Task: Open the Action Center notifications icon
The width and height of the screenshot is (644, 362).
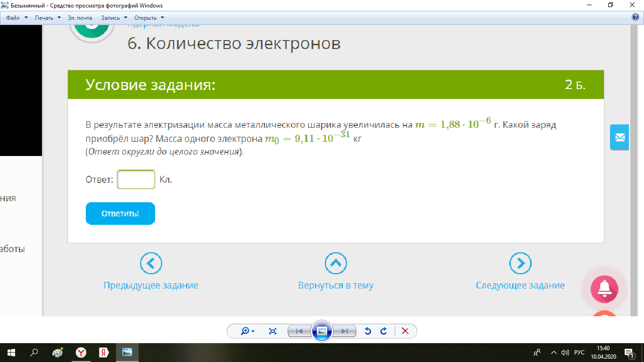Action: tap(629, 353)
